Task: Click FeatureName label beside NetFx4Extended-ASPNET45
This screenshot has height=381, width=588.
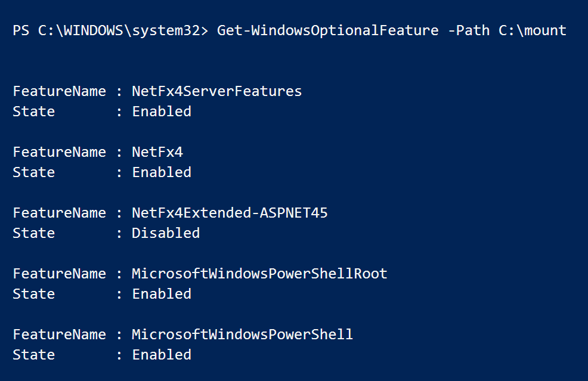Action: (59, 213)
